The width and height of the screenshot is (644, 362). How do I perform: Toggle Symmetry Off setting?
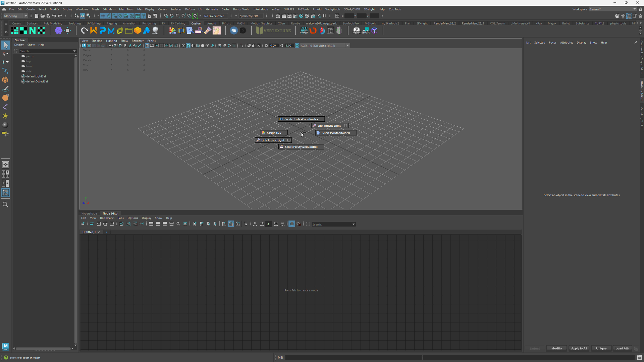coord(249,16)
